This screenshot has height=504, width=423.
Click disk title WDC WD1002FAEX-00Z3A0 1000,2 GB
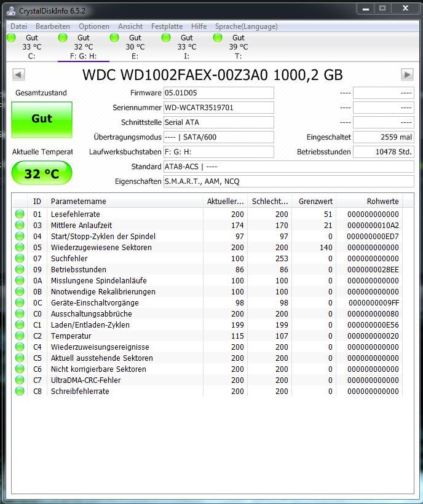point(213,75)
